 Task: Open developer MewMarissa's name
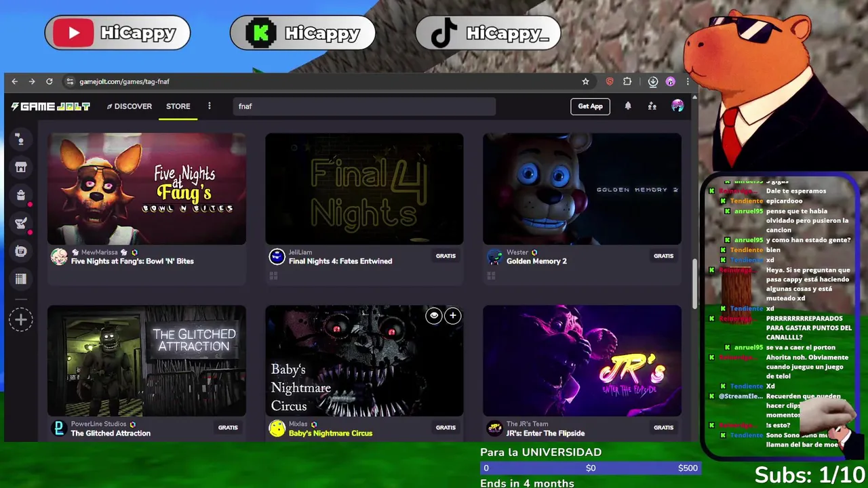99,252
